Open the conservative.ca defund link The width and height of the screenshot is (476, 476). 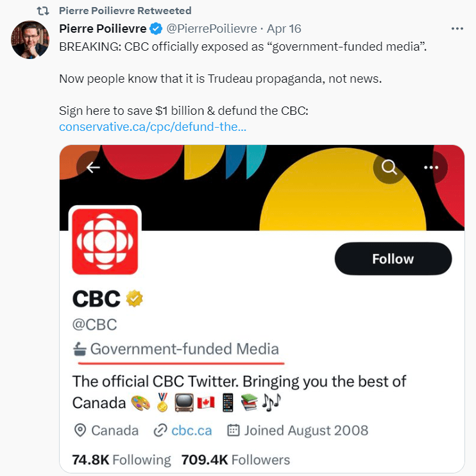[152, 127]
